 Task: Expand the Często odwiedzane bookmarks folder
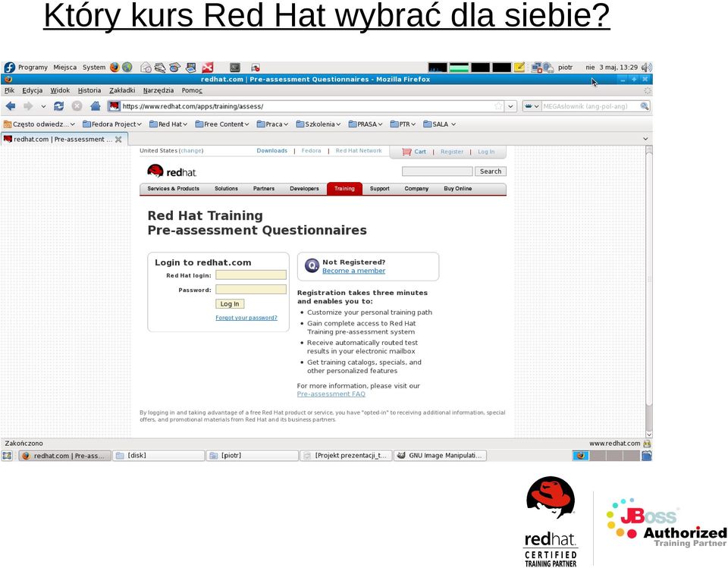pyautogui.click(x=39, y=124)
